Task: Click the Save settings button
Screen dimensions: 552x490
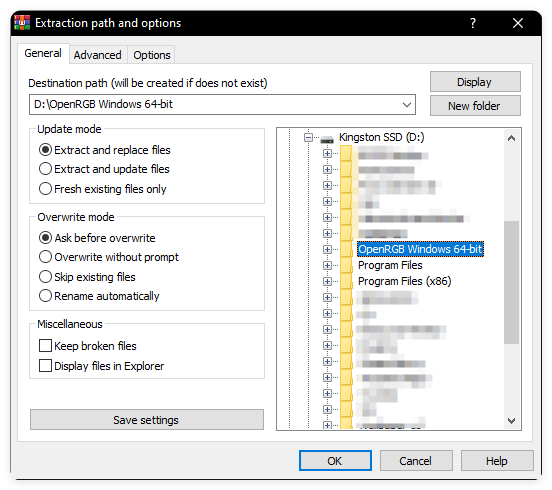Action: coord(146,420)
